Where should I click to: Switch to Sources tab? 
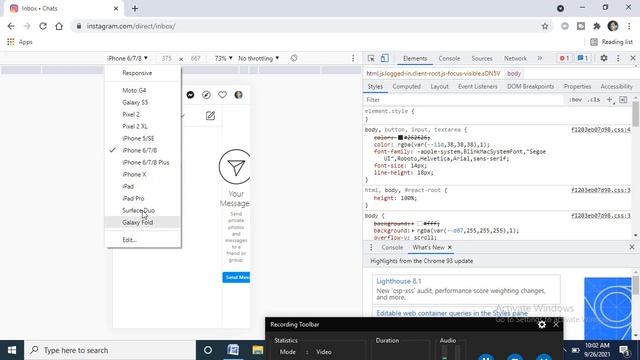coord(482,58)
